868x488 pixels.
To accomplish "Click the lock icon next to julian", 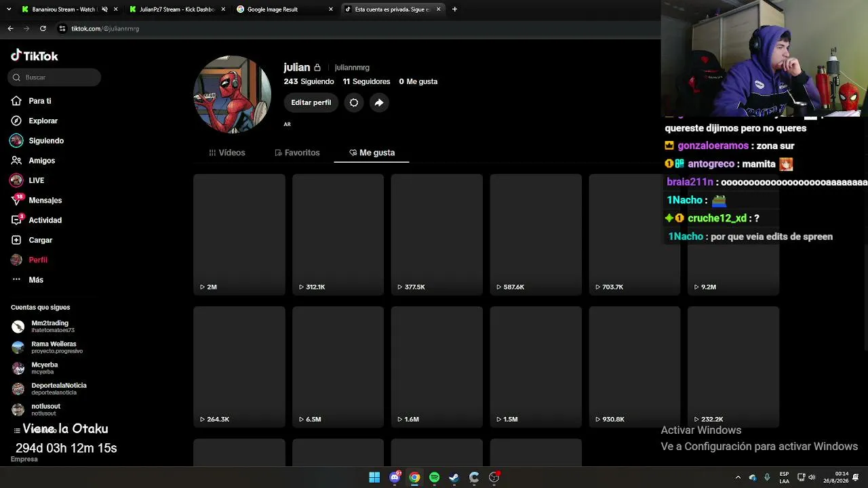I will (317, 68).
